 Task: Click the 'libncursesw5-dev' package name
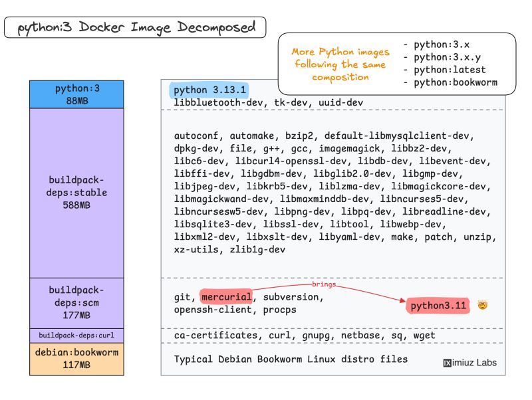[218, 211]
